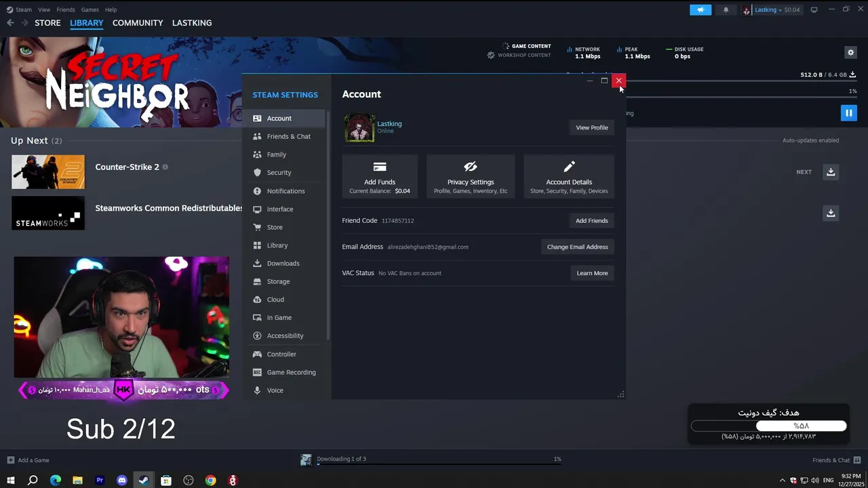Switch to Big Picture mode icon
Screen dimensions: 868x488
pyautogui.click(x=814, y=9)
